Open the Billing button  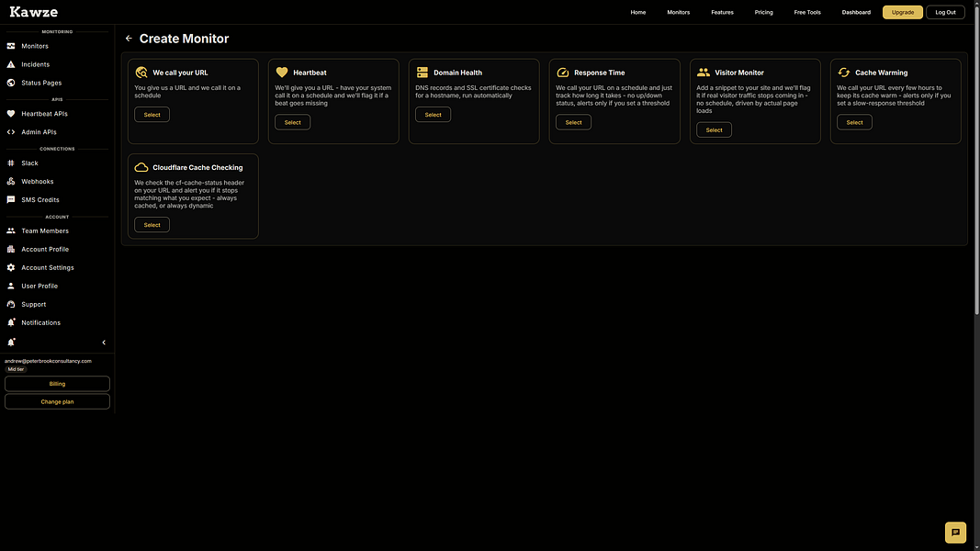tap(57, 384)
